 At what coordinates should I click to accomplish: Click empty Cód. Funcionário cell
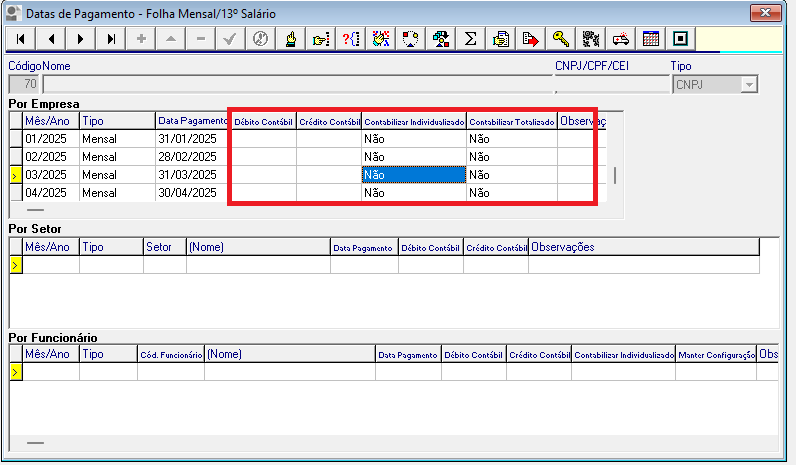171,372
